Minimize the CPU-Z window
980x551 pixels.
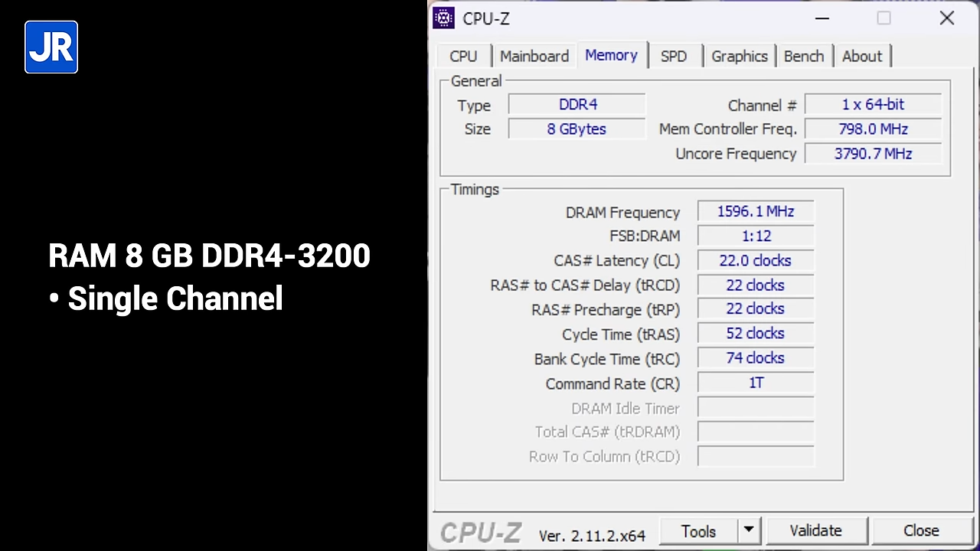(822, 18)
